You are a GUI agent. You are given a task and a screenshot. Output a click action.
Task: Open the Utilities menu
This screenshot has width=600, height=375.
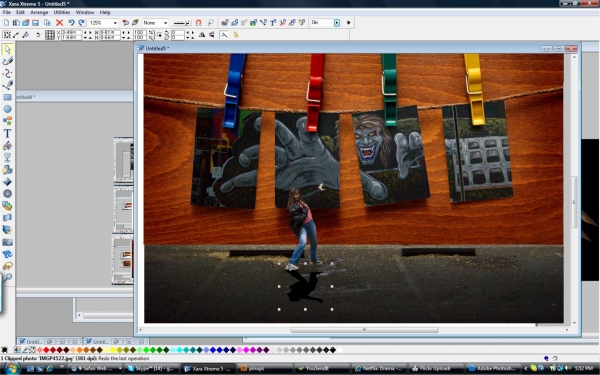pyautogui.click(x=62, y=12)
